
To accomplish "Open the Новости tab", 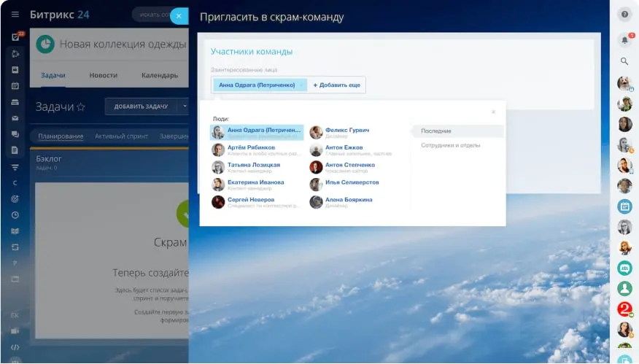I will click(103, 75).
